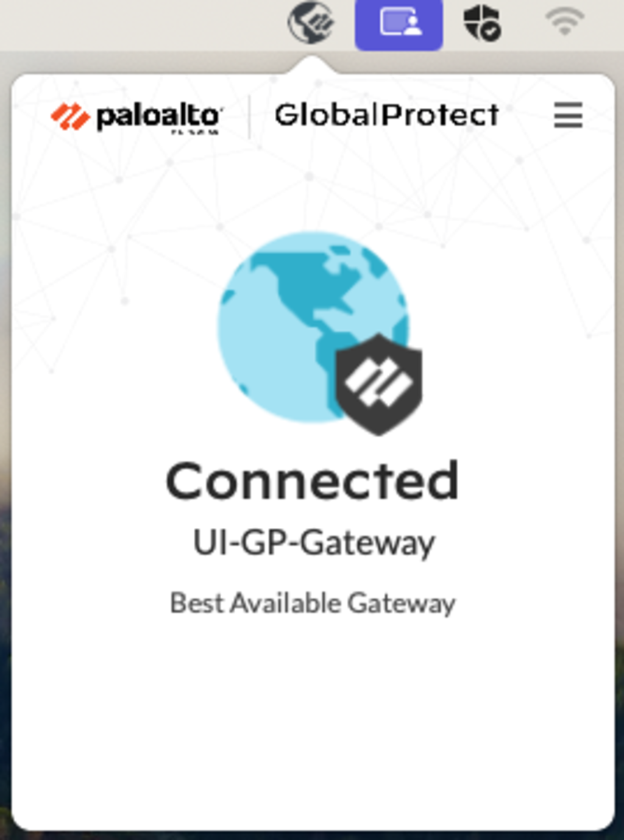Click the networks subtitle under paloalto logo

coord(194,132)
